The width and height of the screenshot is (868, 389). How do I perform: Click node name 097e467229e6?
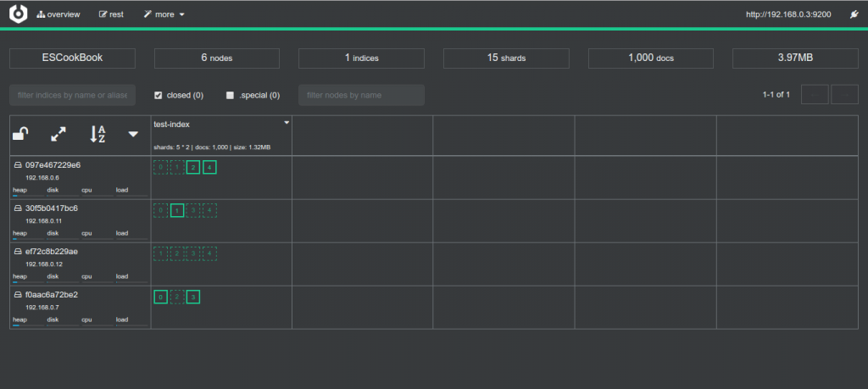(53, 165)
